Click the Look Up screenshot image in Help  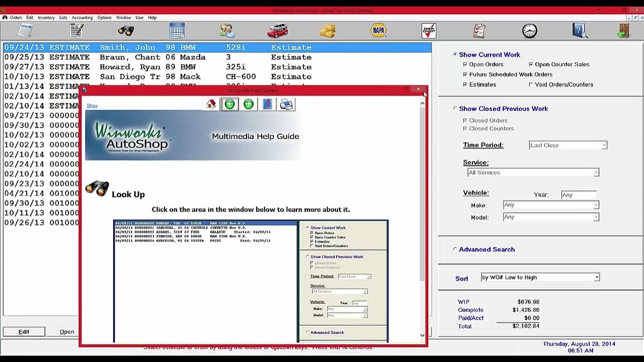pos(251,281)
